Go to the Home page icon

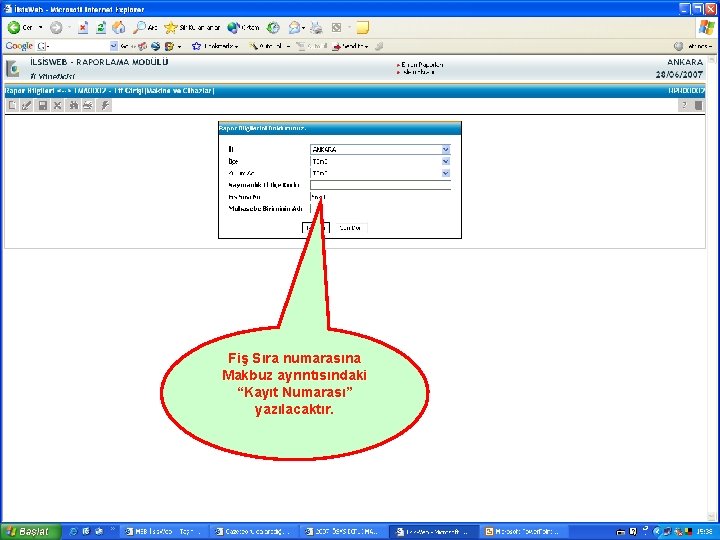(118, 28)
